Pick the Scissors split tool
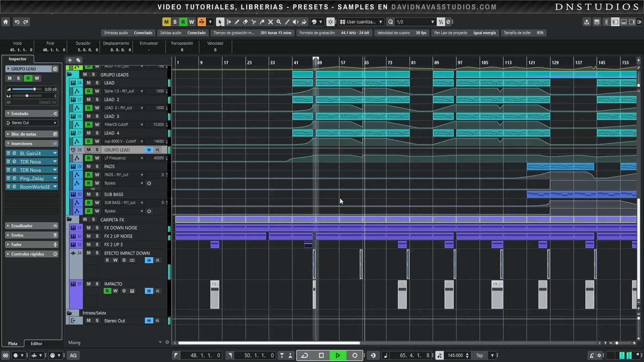Viewport: 644px width, 362px height. click(254, 22)
